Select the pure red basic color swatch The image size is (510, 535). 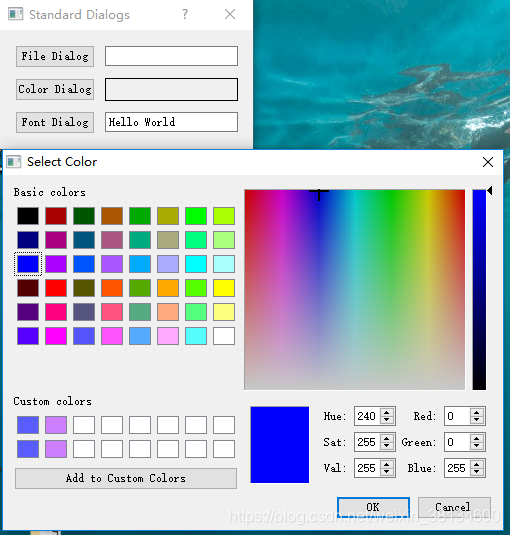click(56, 288)
